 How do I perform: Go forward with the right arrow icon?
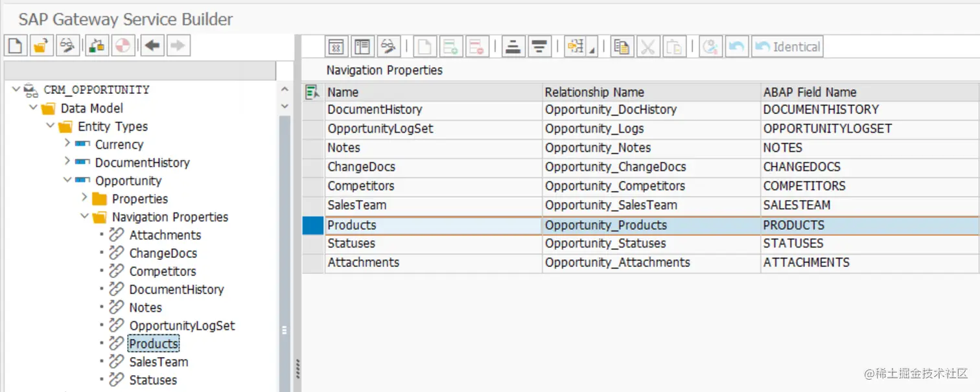(178, 45)
